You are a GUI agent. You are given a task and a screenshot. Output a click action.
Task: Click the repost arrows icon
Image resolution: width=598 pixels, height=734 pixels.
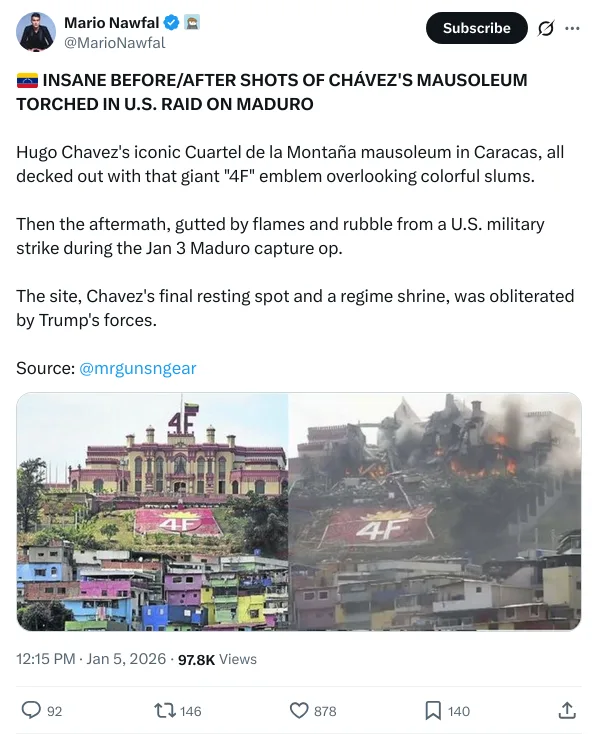pyautogui.click(x=165, y=711)
